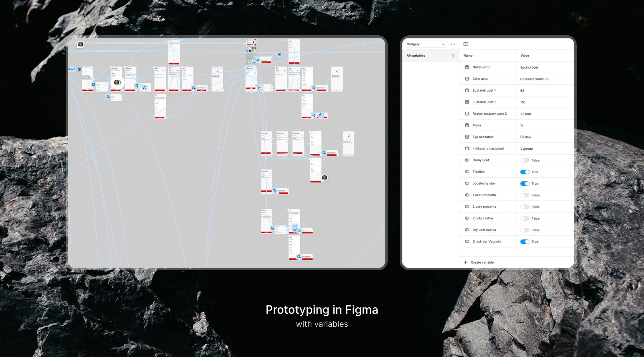Edit the Cislo uctu value field
Viewport: 644px width, 357px height.
[x=534, y=79]
